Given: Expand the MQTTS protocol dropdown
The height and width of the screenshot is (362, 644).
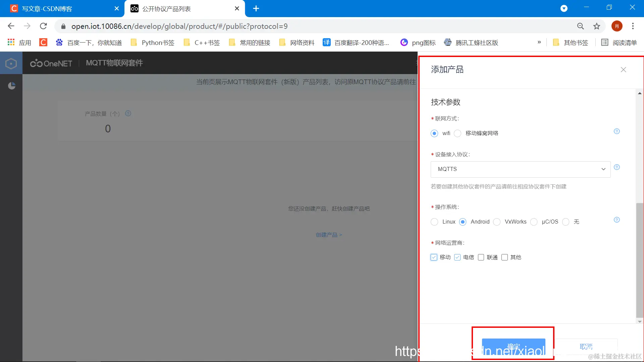Looking at the screenshot, I should coord(520,169).
